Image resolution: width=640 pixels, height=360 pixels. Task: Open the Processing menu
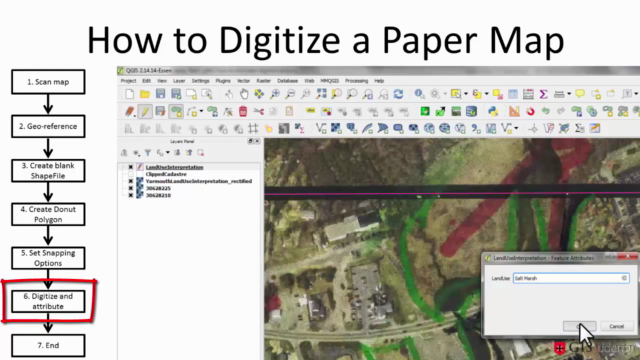click(356, 81)
